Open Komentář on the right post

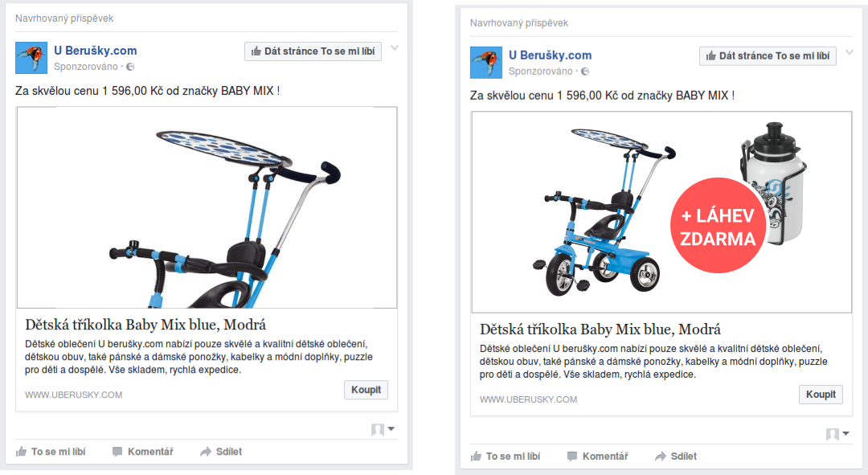pyautogui.click(x=598, y=457)
